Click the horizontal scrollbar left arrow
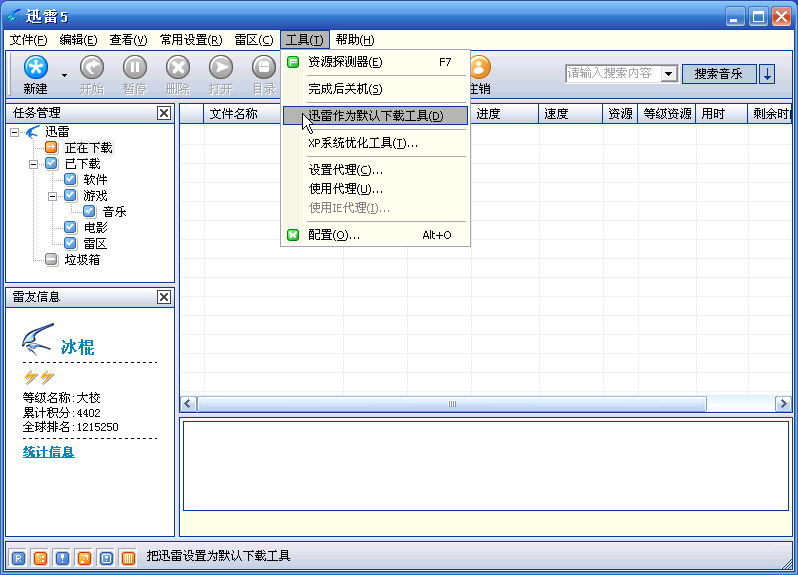Viewport: 798px width, 575px height. pyautogui.click(x=188, y=404)
